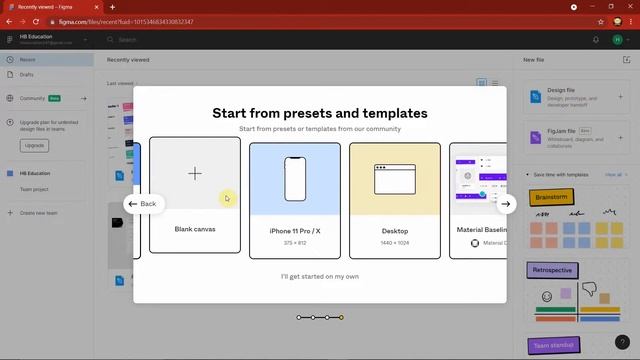Switch to list view icon
Image resolution: width=640 pixels, height=360 pixels.
click(x=495, y=83)
